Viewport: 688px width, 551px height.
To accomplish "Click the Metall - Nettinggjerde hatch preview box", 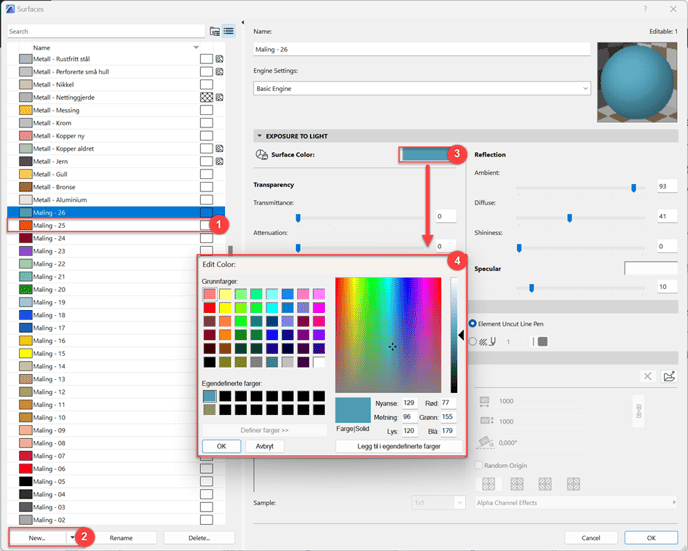I will (x=206, y=97).
